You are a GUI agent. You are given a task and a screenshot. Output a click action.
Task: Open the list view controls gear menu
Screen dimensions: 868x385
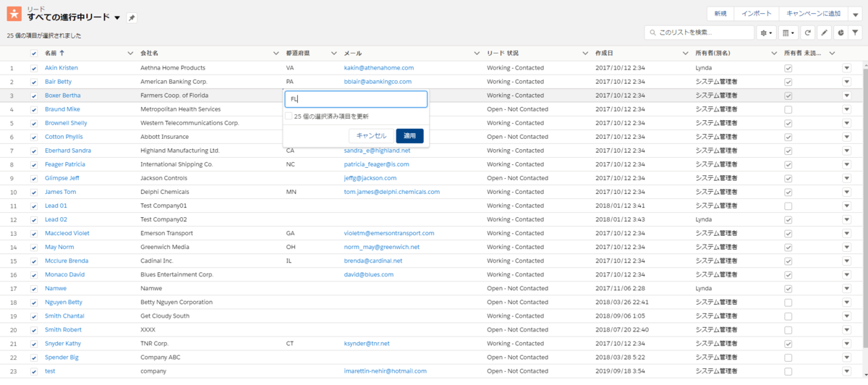tap(766, 33)
